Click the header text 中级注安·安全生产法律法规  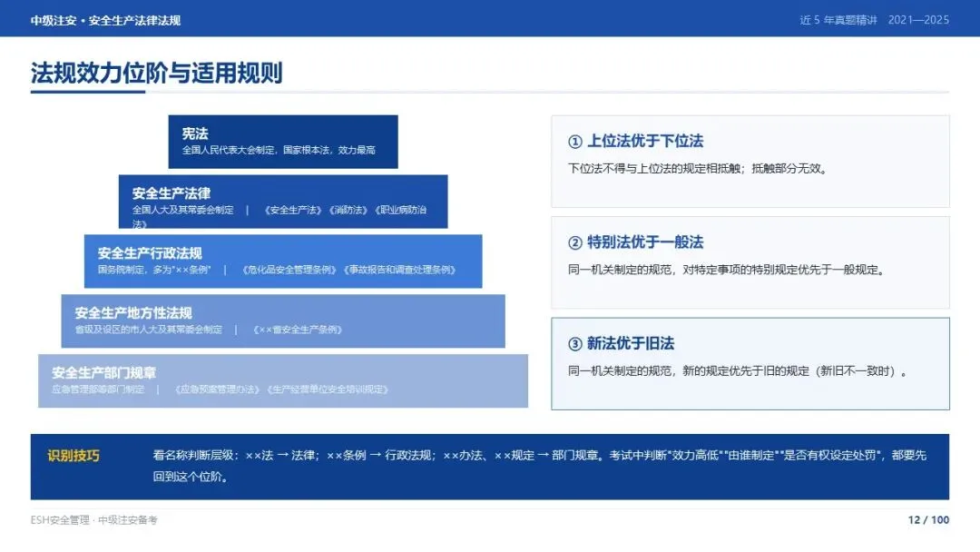coord(105,20)
